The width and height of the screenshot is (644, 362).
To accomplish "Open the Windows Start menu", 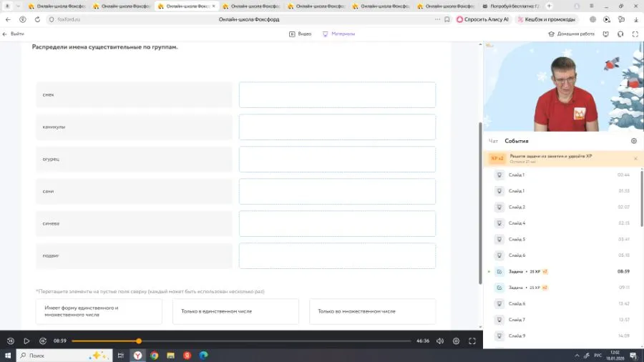I will (x=8, y=356).
